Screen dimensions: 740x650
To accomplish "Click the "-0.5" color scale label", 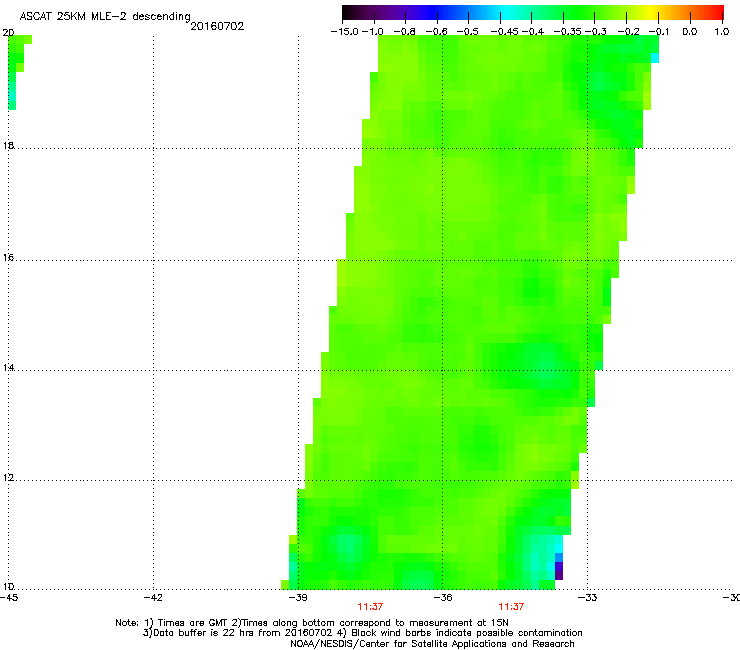I will tap(467, 32).
